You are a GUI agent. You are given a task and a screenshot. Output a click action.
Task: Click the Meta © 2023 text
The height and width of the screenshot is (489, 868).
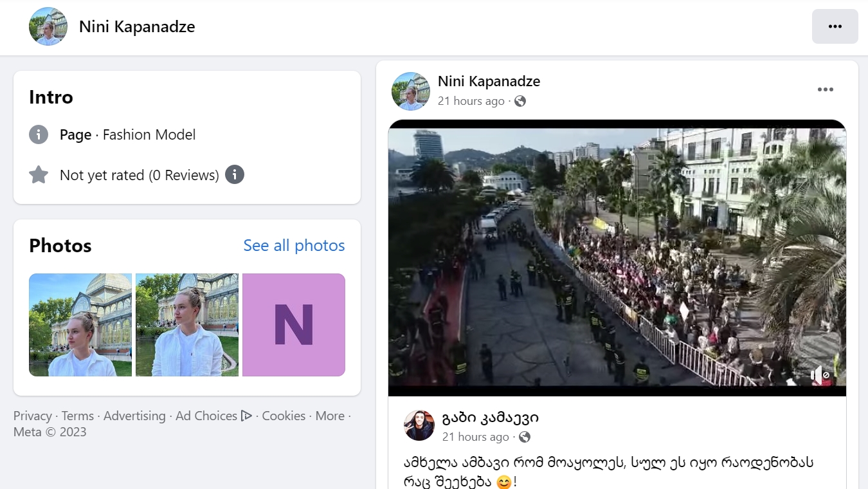coord(50,432)
